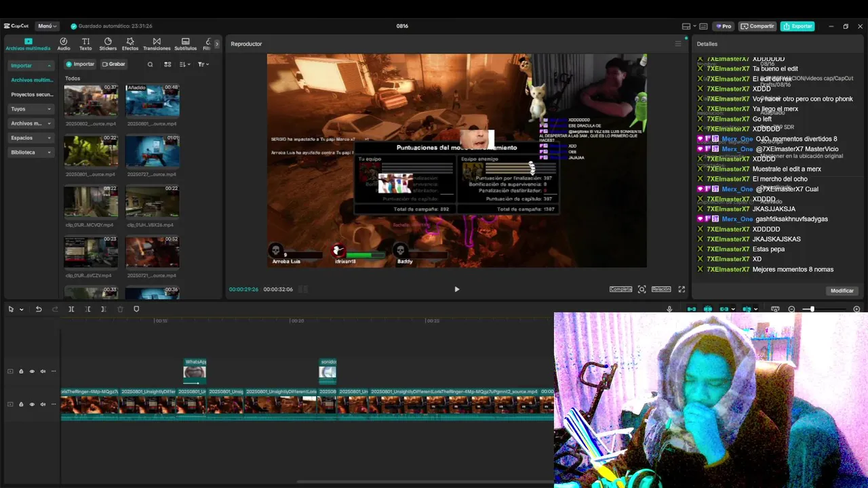Image resolution: width=868 pixels, height=488 pixels.
Task: Open the Subtítulos tab
Action: point(186,44)
